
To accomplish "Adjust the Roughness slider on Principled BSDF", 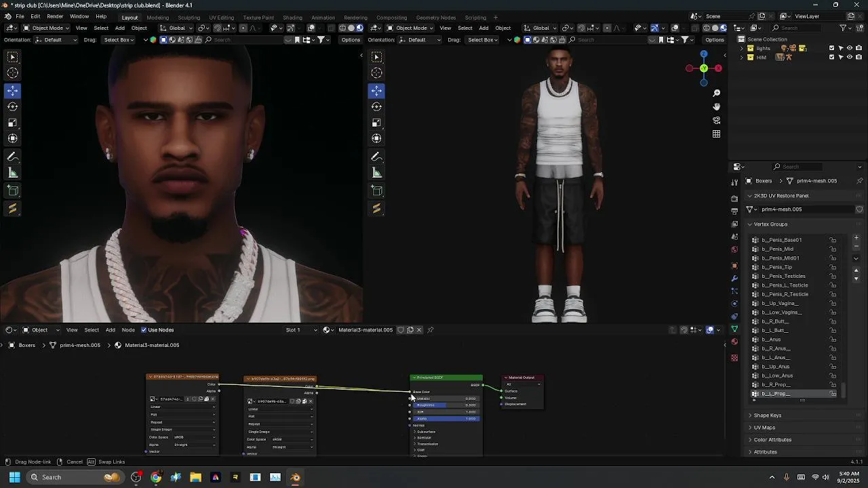I will (x=446, y=405).
